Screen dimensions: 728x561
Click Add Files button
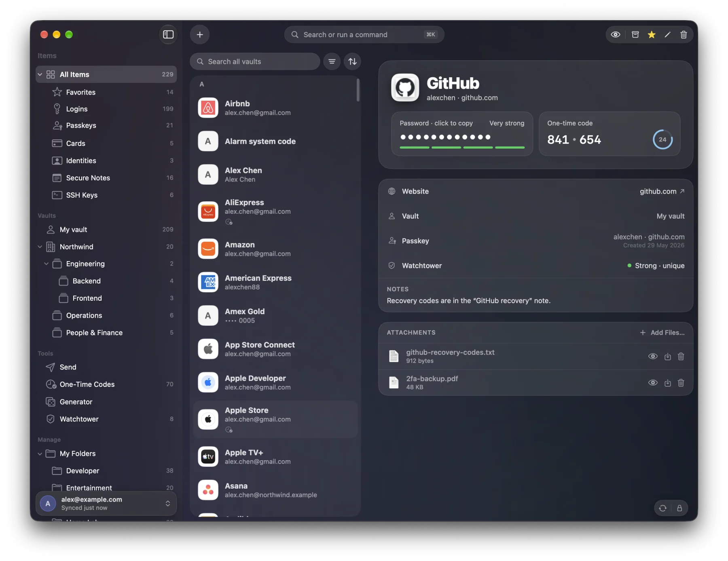point(662,332)
